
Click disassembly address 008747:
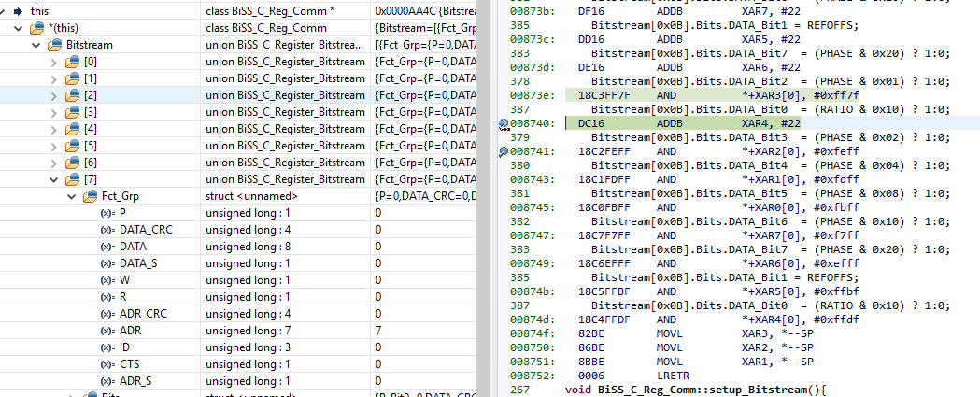click(x=532, y=235)
